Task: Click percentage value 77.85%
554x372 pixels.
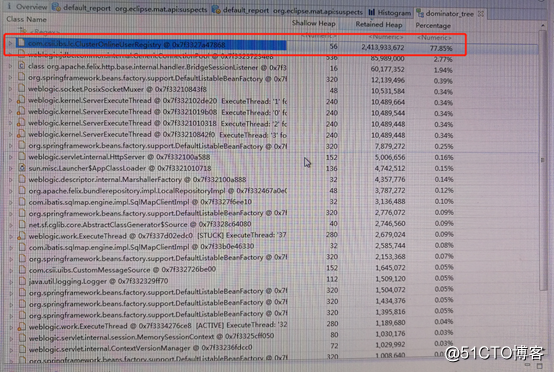Action: point(441,48)
